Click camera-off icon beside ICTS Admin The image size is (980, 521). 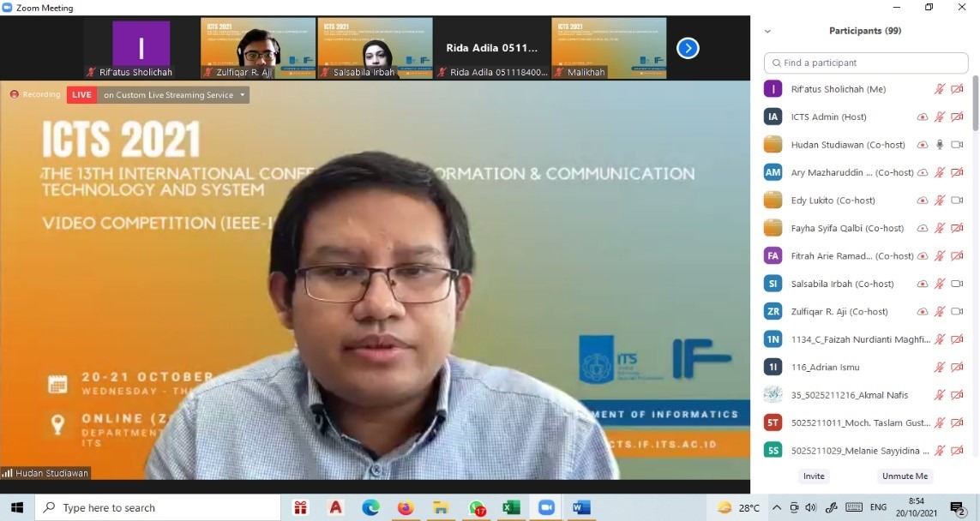(957, 117)
